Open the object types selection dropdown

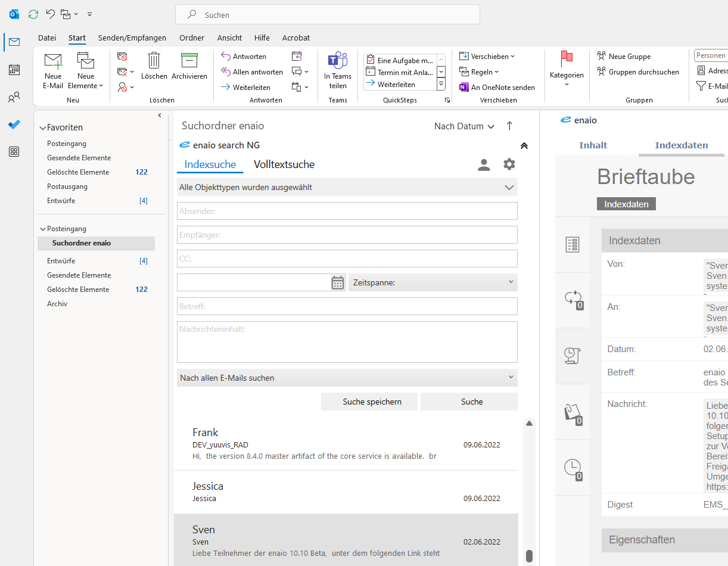coord(347,187)
